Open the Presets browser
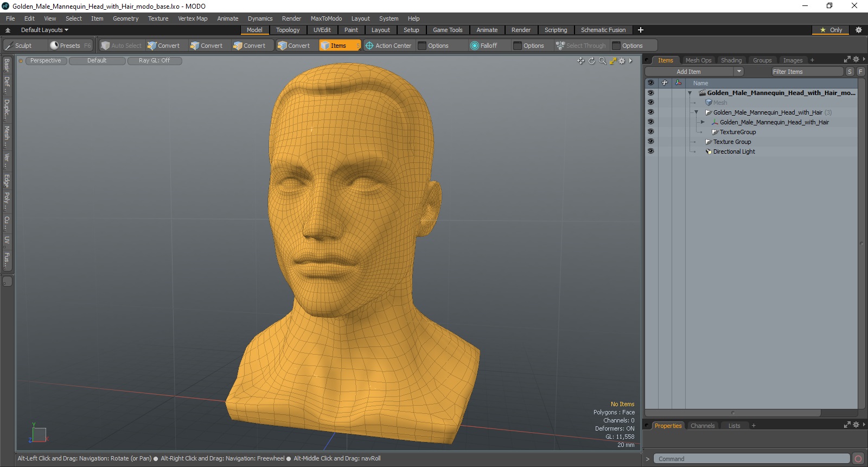This screenshot has height=467, width=868. [70, 46]
